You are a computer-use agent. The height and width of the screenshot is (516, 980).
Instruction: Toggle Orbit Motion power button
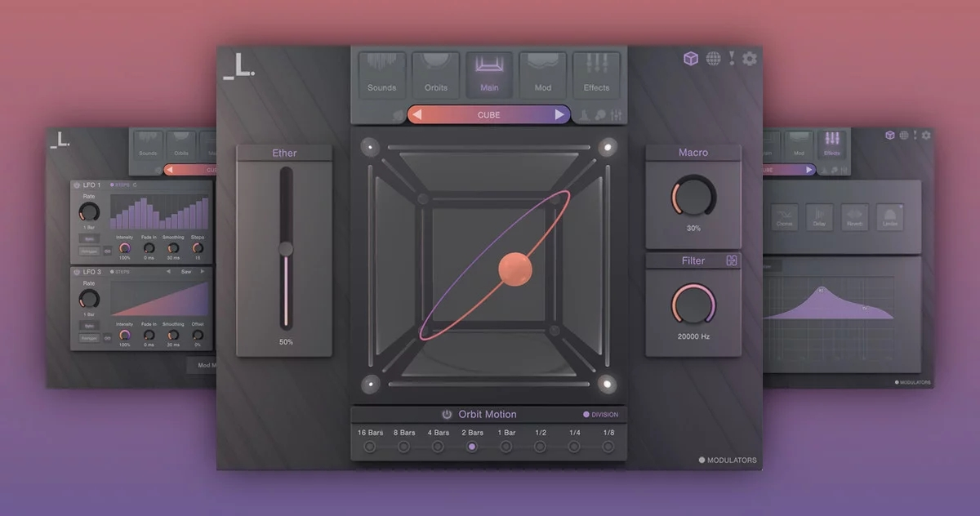pyautogui.click(x=447, y=414)
